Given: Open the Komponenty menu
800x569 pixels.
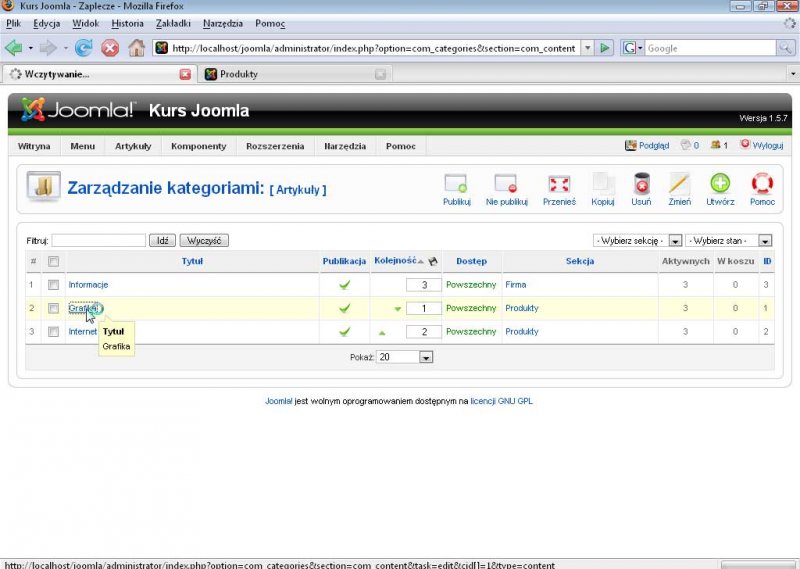Looking at the screenshot, I should click(198, 146).
